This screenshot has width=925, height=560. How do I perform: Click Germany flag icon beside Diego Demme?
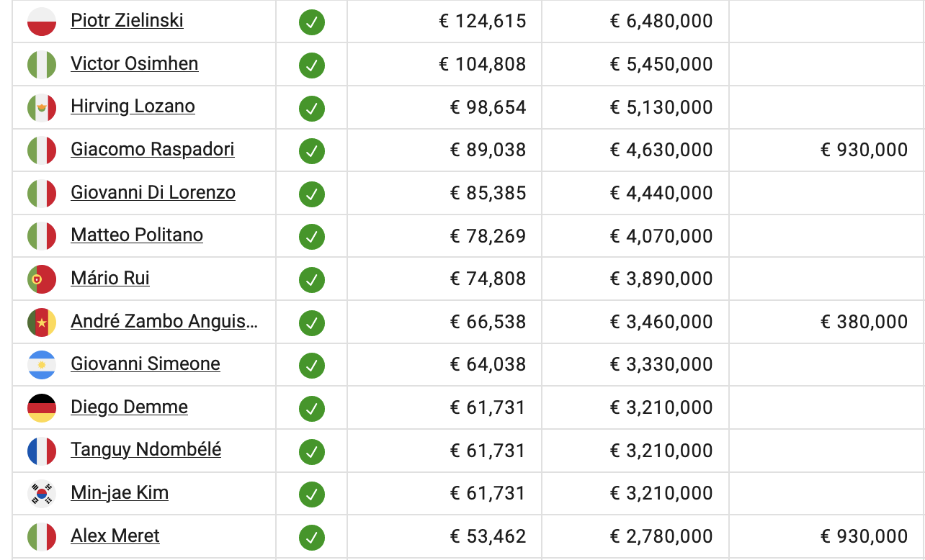pyautogui.click(x=42, y=408)
